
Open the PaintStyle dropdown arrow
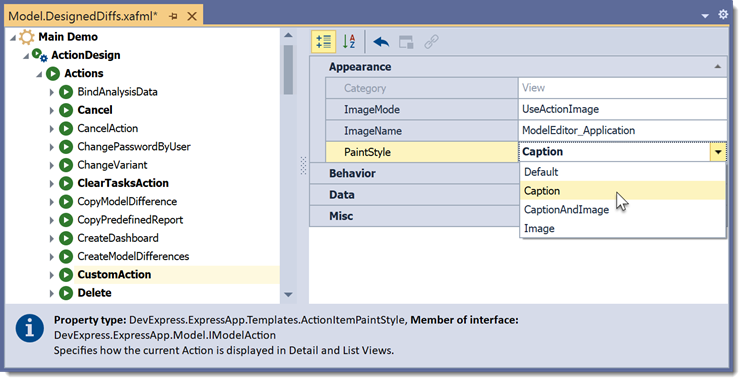tap(718, 152)
